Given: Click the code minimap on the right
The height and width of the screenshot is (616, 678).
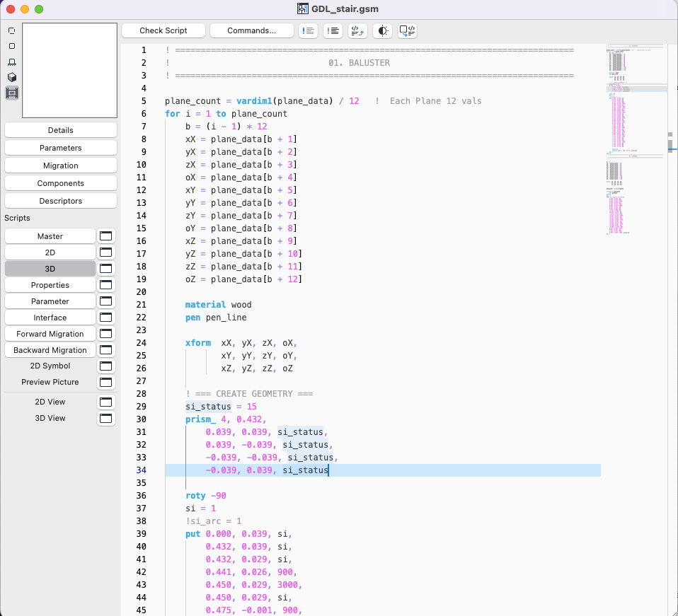Looking at the screenshot, I should pyautogui.click(x=634, y=141).
